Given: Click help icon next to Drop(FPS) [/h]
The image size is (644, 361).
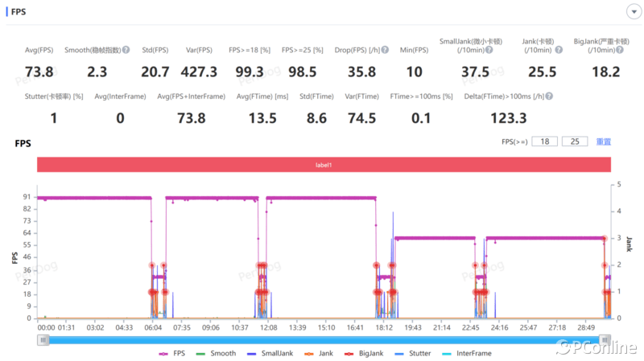Looking at the screenshot, I should 386,50.
